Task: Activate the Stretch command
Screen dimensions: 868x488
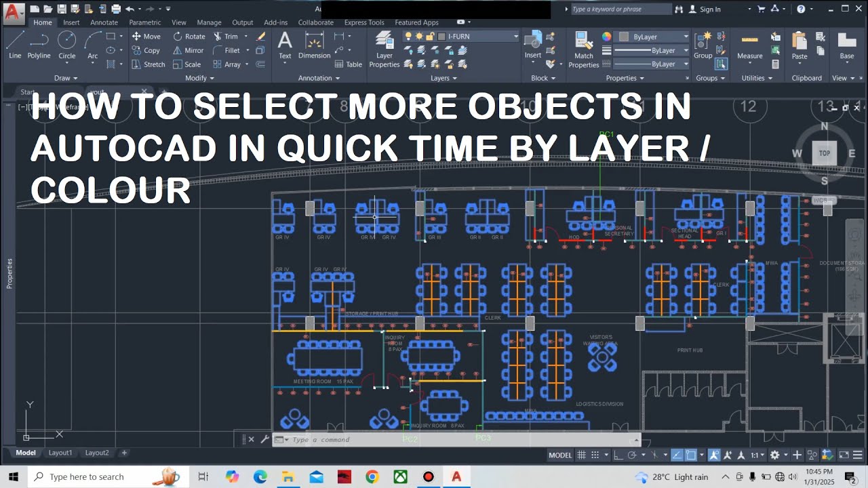Action: pos(149,64)
